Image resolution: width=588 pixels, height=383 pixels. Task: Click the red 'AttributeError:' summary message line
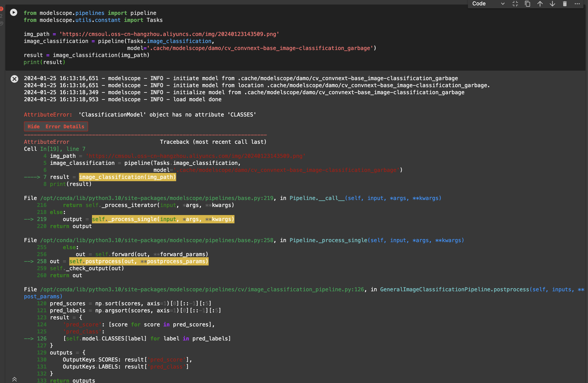(140, 114)
